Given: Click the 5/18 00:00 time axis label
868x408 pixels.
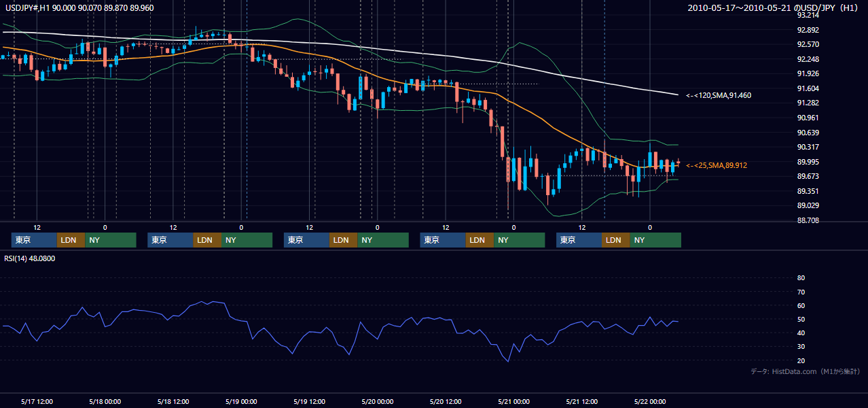Looking at the screenshot, I should pos(105,402).
